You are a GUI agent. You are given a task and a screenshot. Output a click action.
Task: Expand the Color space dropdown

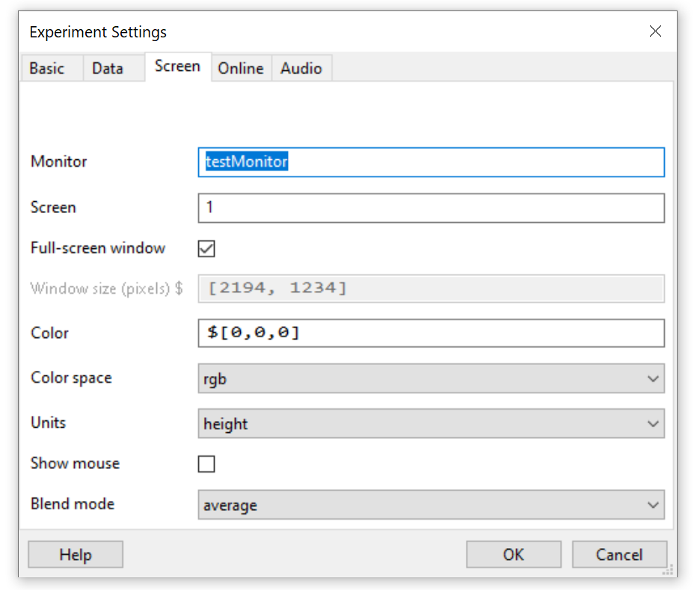pyautogui.click(x=431, y=379)
